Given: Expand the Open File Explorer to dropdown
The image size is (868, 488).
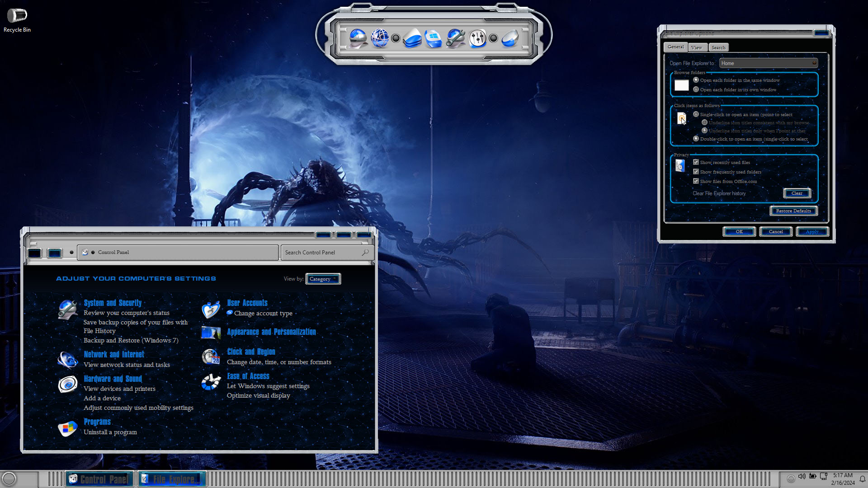Looking at the screenshot, I should click(768, 63).
